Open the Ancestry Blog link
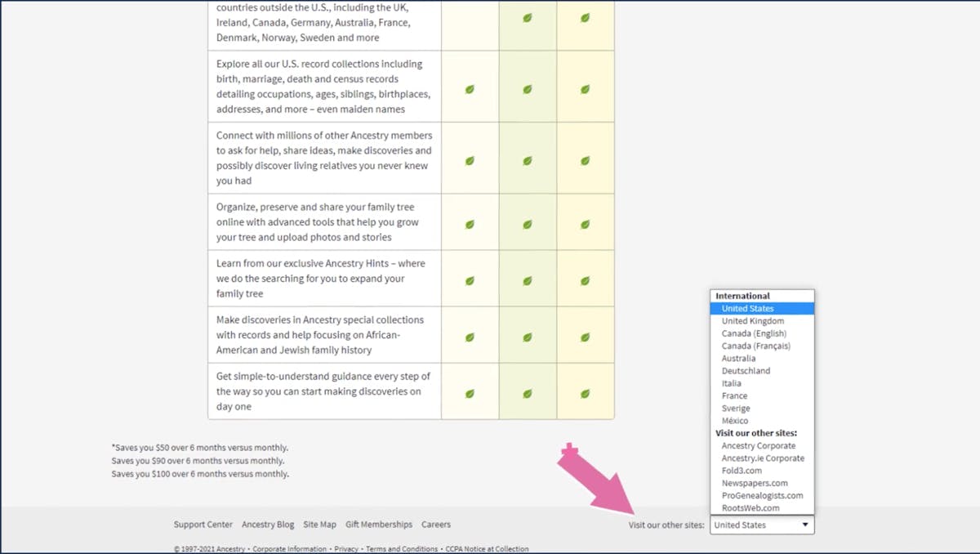 pos(268,525)
